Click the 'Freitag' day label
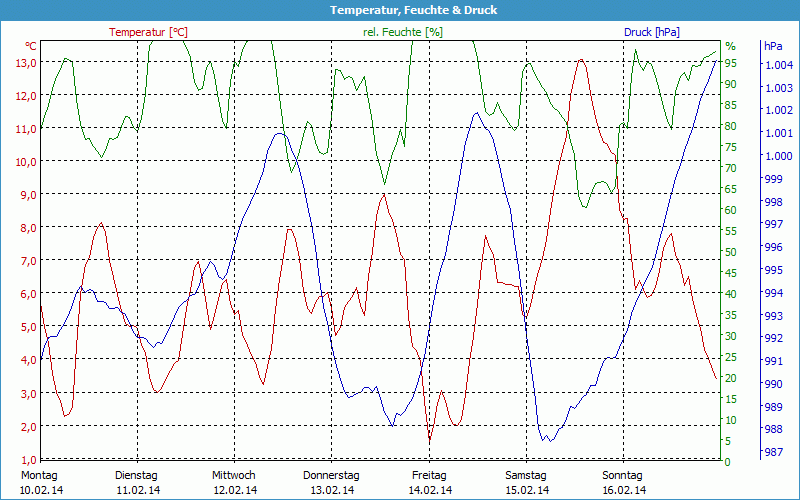The height and width of the screenshot is (500, 800). (x=429, y=475)
